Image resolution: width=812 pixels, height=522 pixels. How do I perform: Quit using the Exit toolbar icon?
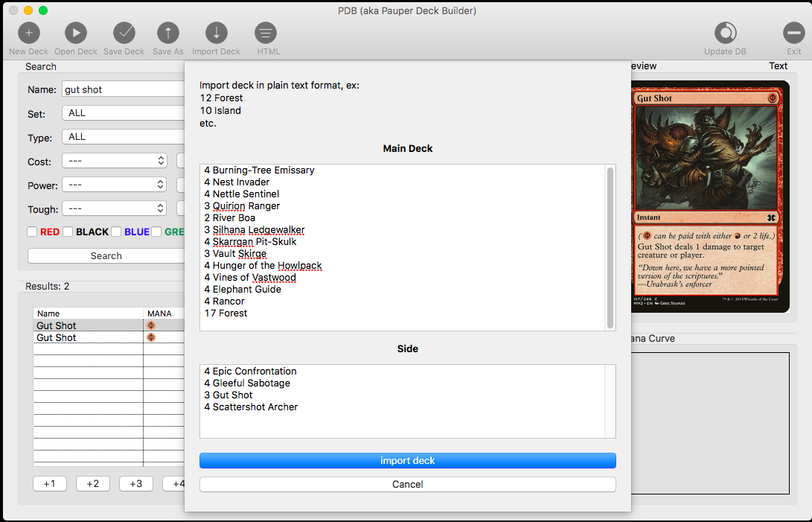(793, 34)
